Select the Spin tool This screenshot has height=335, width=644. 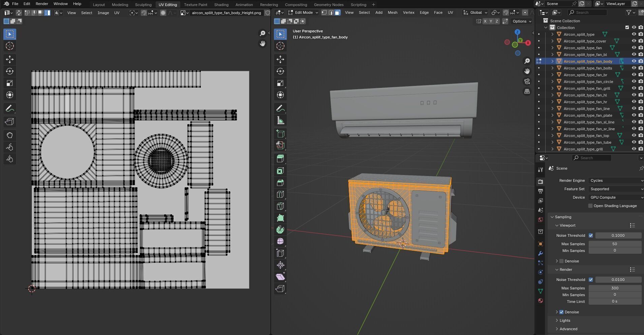(x=280, y=230)
